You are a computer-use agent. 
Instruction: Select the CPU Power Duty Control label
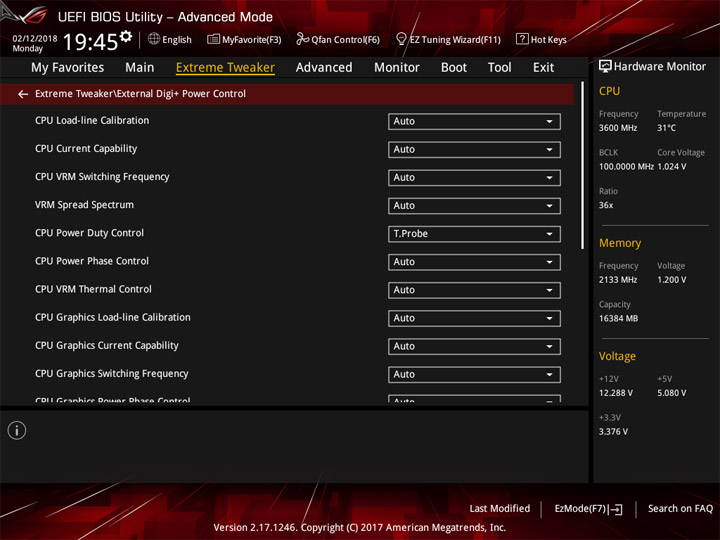pos(90,233)
